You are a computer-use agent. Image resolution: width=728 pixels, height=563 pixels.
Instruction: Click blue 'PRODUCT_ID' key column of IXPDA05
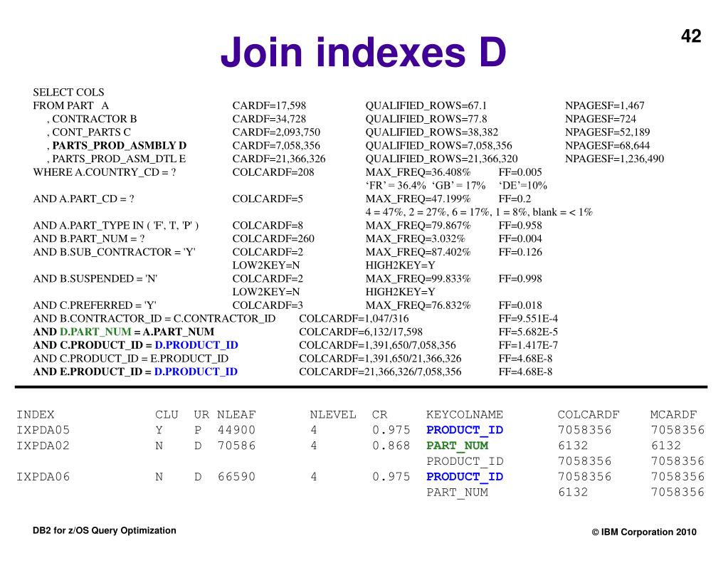pyautogui.click(x=465, y=430)
